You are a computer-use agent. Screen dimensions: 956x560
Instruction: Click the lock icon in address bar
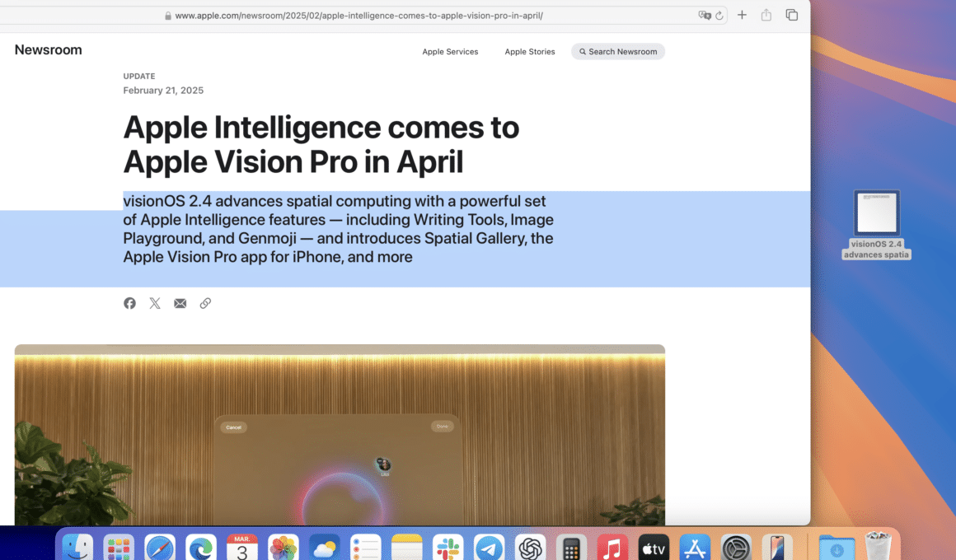[x=167, y=16]
